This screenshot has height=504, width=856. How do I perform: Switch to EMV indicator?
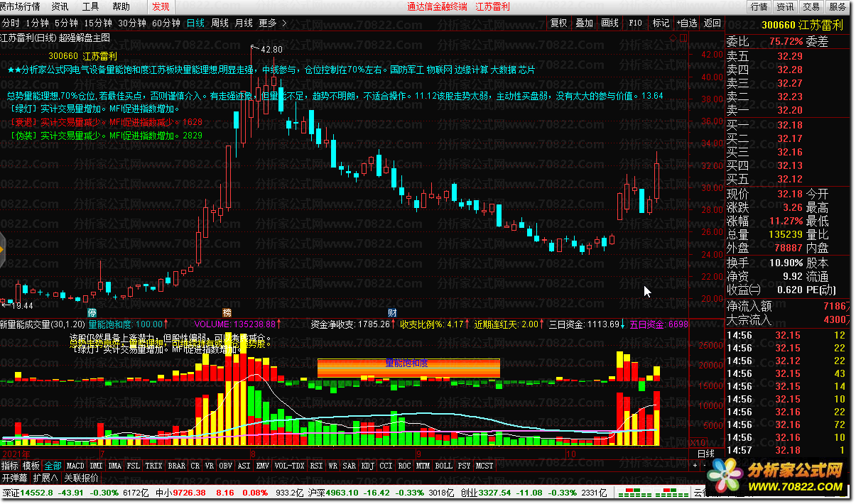pos(263,466)
